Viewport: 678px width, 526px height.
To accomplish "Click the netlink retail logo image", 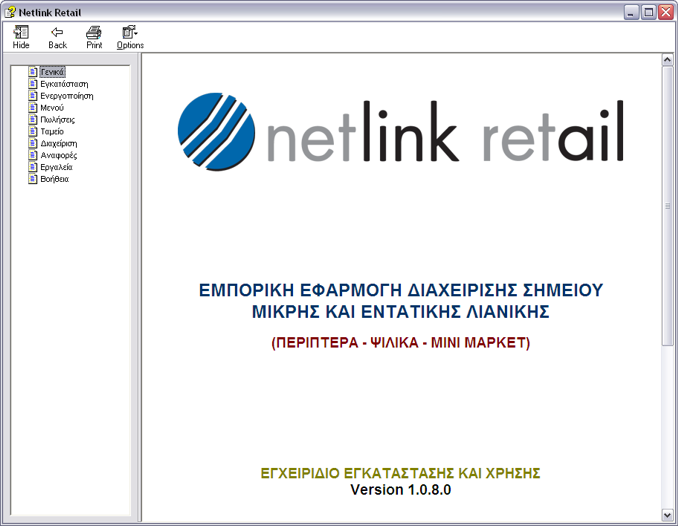I will coord(401,132).
